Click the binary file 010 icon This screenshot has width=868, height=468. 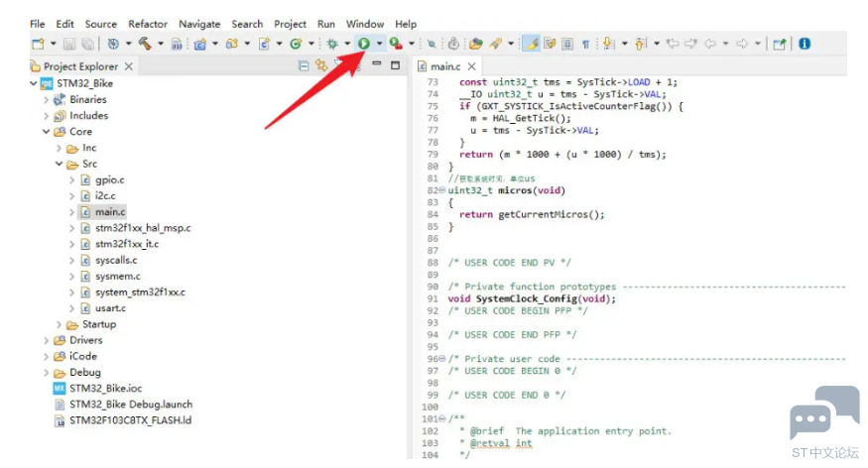coord(177,45)
